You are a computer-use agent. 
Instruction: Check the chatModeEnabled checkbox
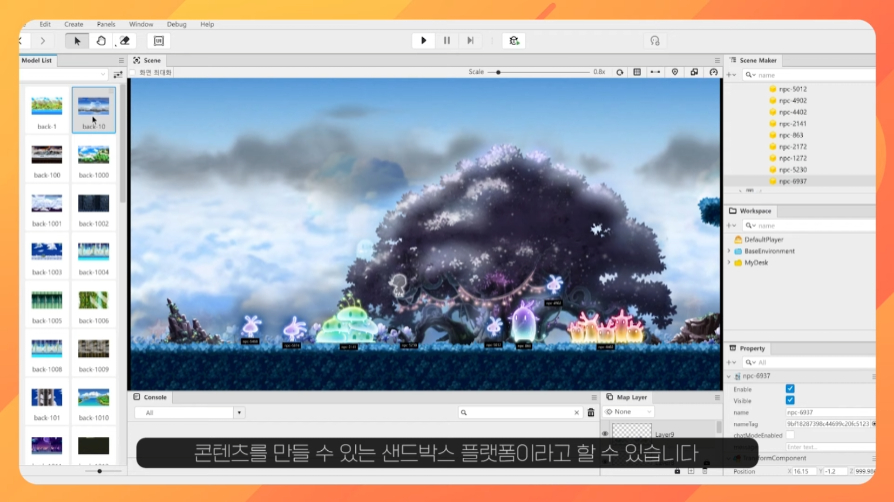pyautogui.click(x=790, y=435)
